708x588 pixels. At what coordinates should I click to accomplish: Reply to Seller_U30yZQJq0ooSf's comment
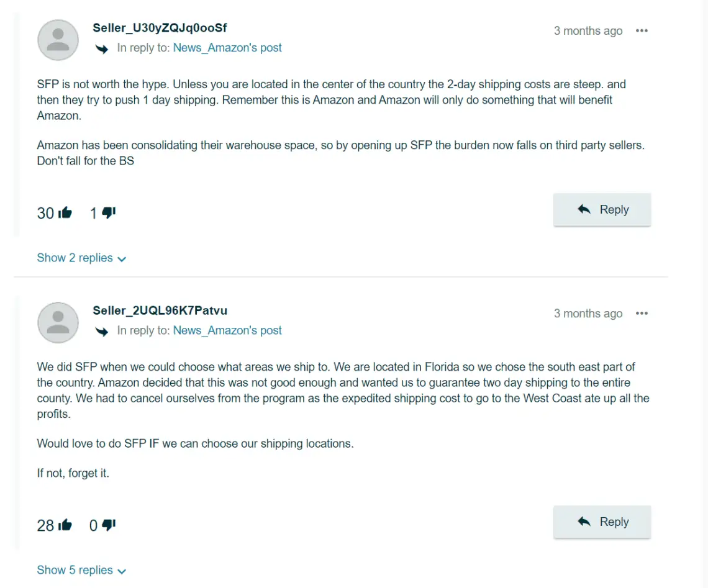point(602,210)
